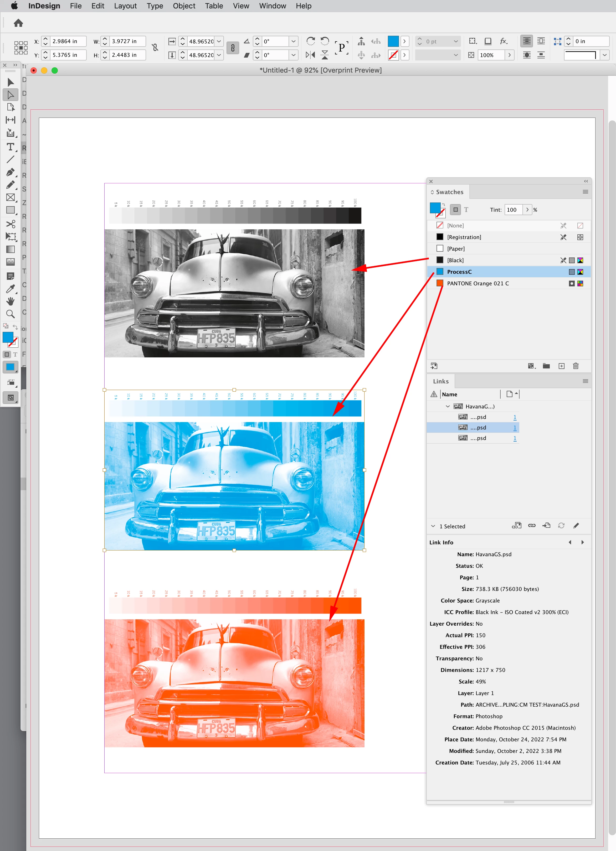Select PANTONE Orange 021 C swatch
This screenshot has height=851, width=616.
[478, 283]
